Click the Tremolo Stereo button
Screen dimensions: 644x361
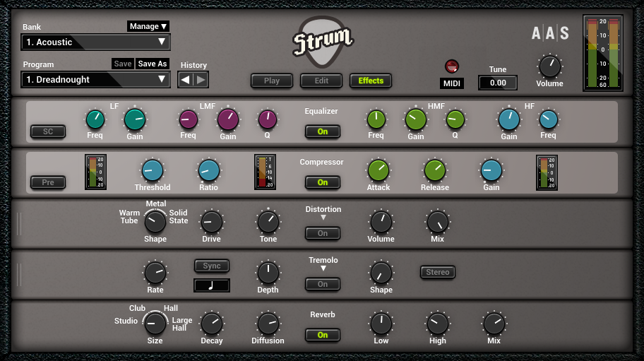(x=438, y=272)
